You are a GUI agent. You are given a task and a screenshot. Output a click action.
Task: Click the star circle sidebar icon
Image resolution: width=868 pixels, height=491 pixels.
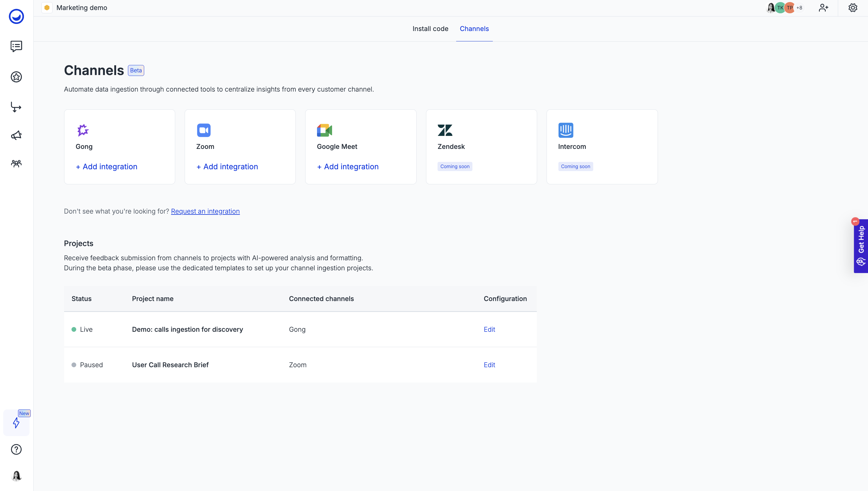[x=16, y=77]
